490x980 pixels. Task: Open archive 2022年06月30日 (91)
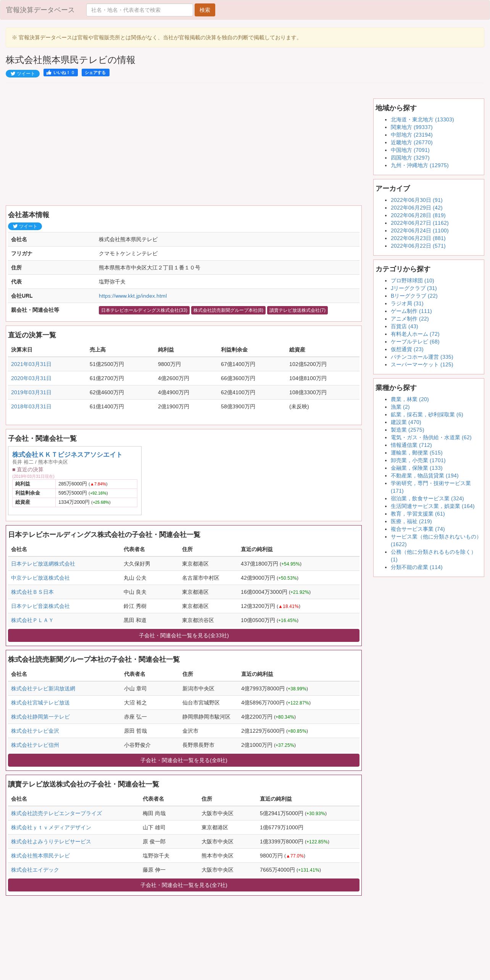pyautogui.click(x=416, y=200)
